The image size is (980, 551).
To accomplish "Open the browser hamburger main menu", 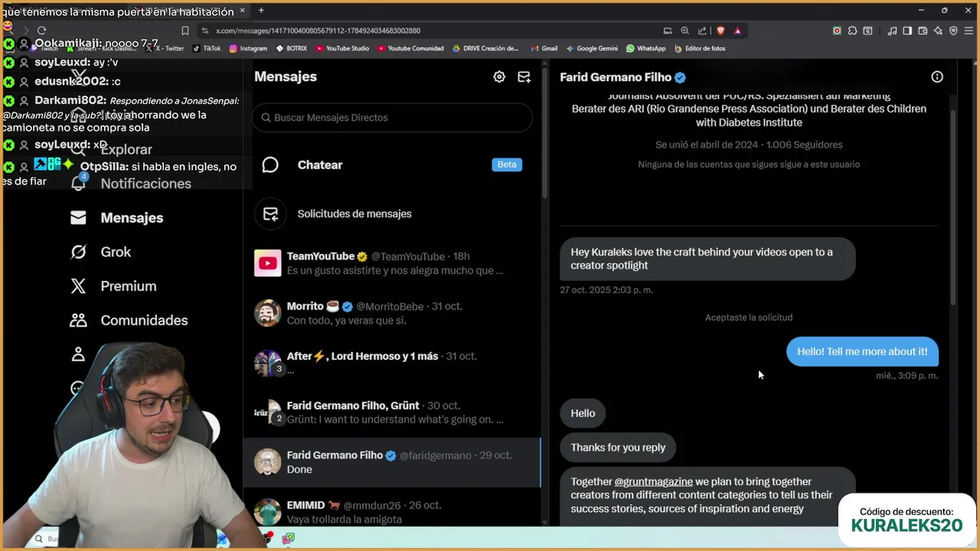I will point(969,31).
